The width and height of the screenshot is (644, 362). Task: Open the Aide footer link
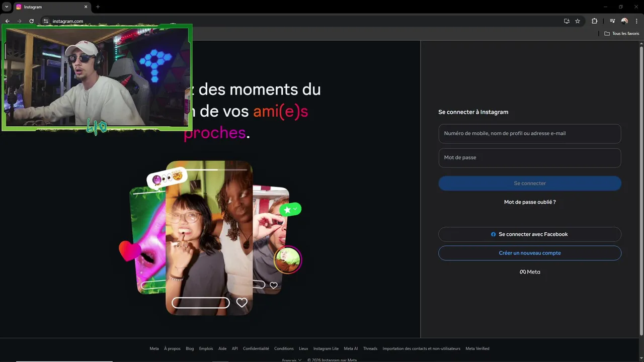pyautogui.click(x=222, y=348)
